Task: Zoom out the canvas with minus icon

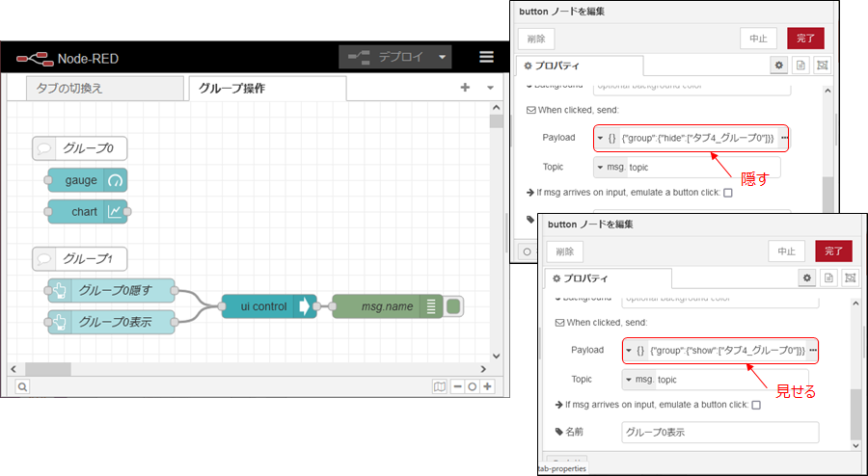Action: tap(457, 386)
